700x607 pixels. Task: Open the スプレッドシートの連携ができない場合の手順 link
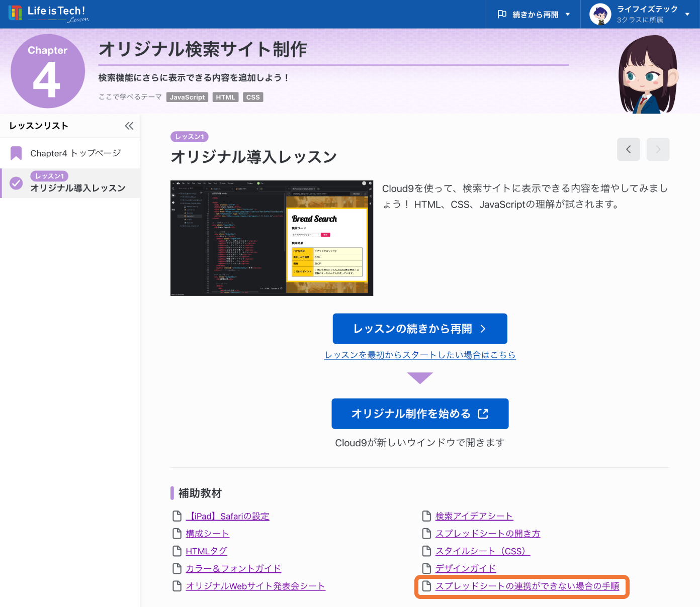click(x=527, y=586)
